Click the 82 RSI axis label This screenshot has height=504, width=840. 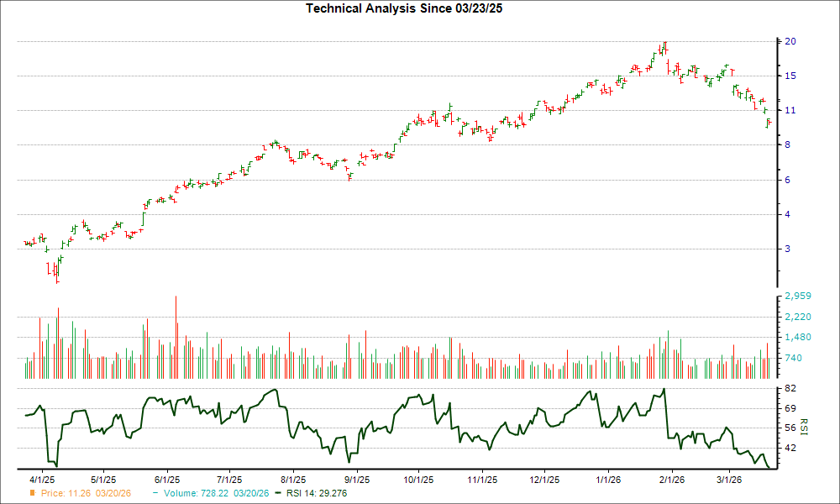(x=790, y=389)
